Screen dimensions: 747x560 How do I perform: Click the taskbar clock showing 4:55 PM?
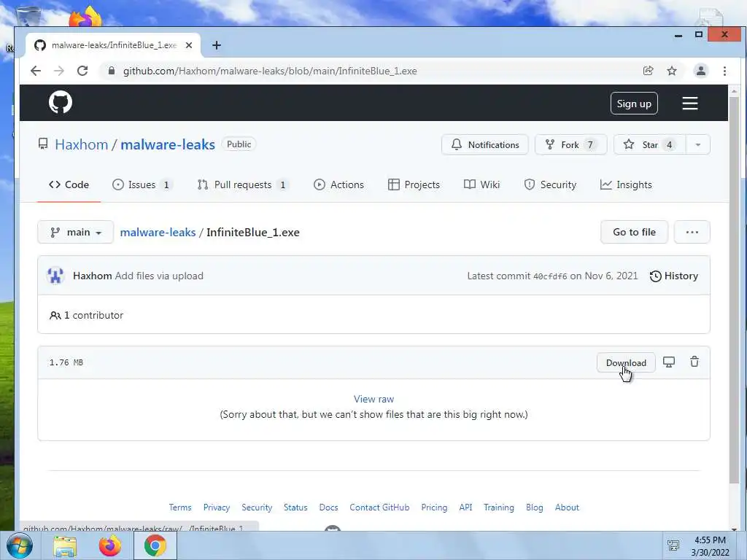(710, 546)
